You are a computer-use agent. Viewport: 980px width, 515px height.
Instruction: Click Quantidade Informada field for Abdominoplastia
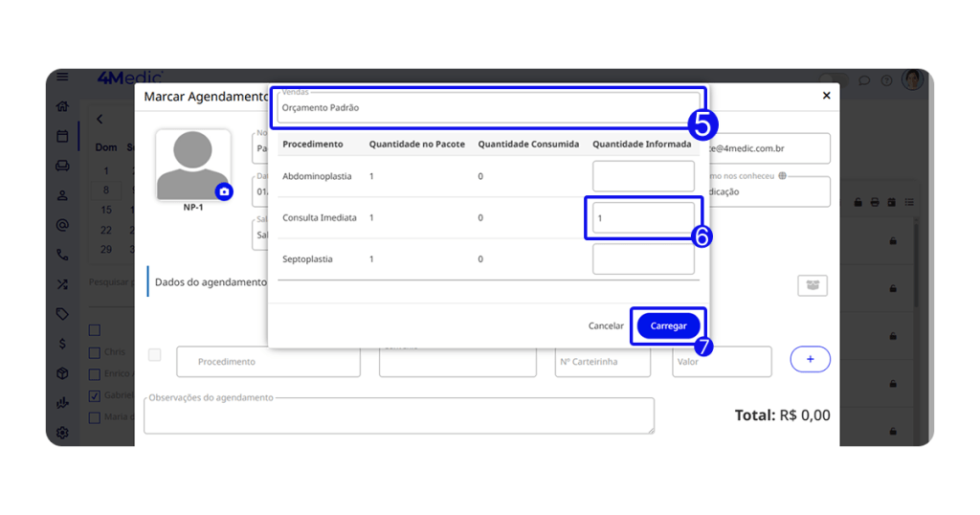(643, 176)
